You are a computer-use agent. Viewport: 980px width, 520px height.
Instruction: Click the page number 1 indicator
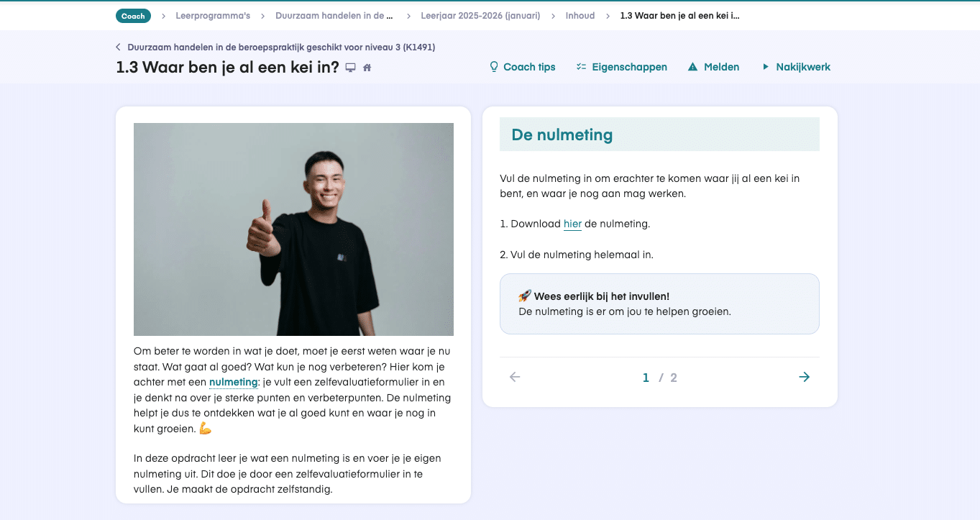click(646, 377)
